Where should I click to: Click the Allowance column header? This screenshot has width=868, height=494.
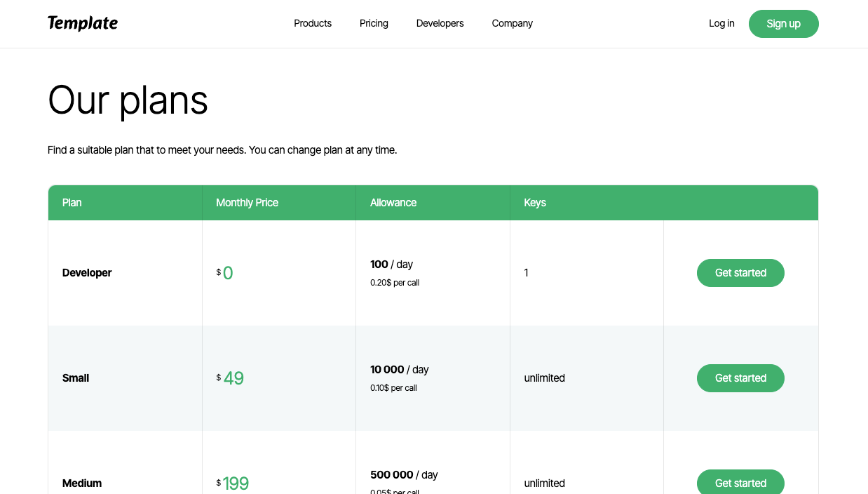[393, 203]
